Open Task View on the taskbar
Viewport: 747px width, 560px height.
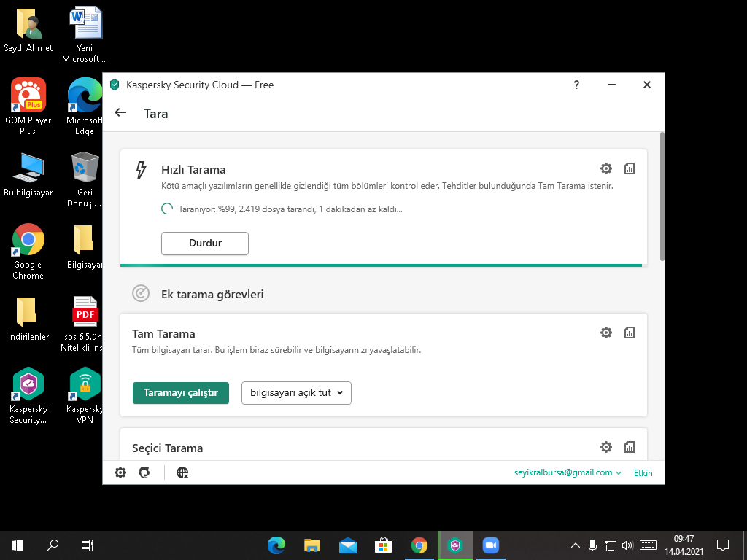pyautogui.click(x=88, y=545)
